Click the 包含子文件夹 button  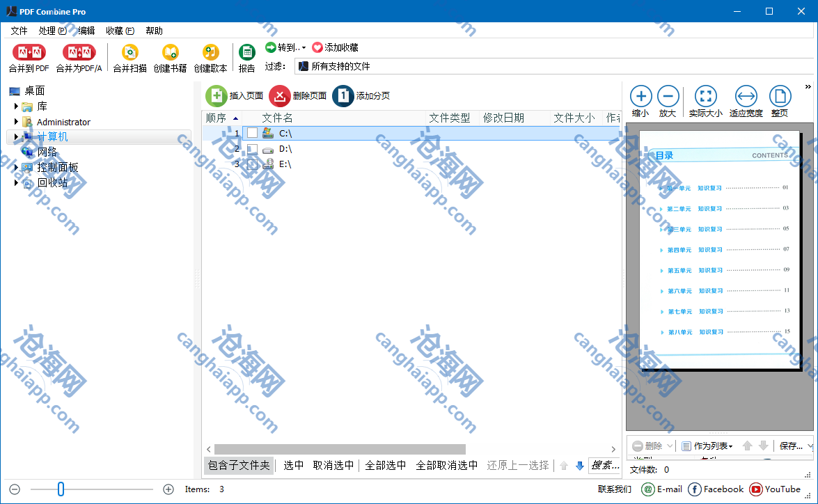239,466
